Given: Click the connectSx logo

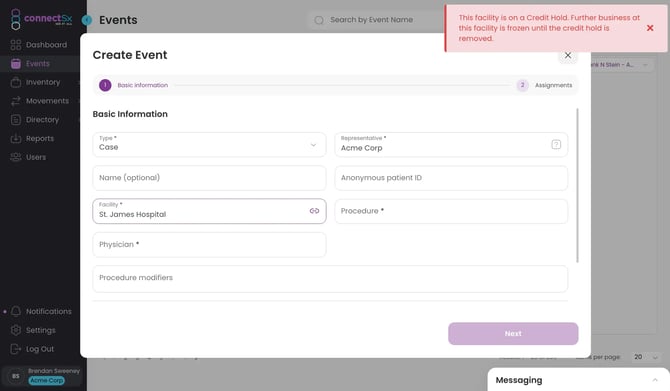Looking at the screenshot, I should pos(41,19).
